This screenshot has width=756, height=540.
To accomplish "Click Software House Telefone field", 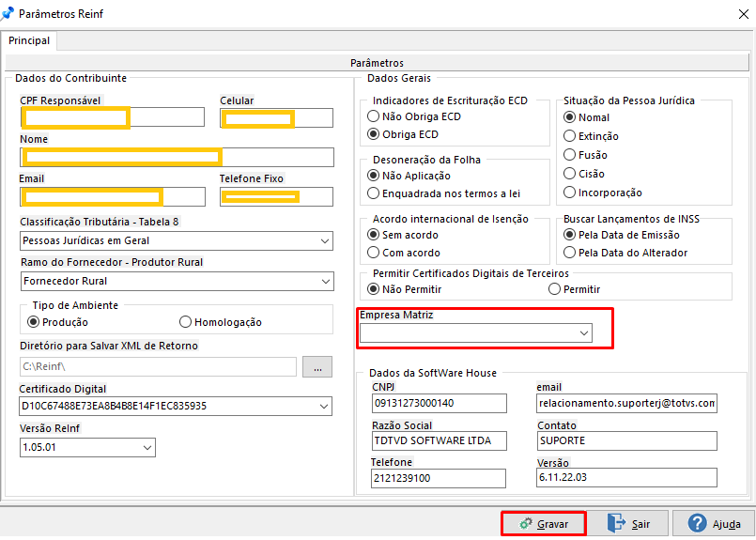I will [439, 478].
